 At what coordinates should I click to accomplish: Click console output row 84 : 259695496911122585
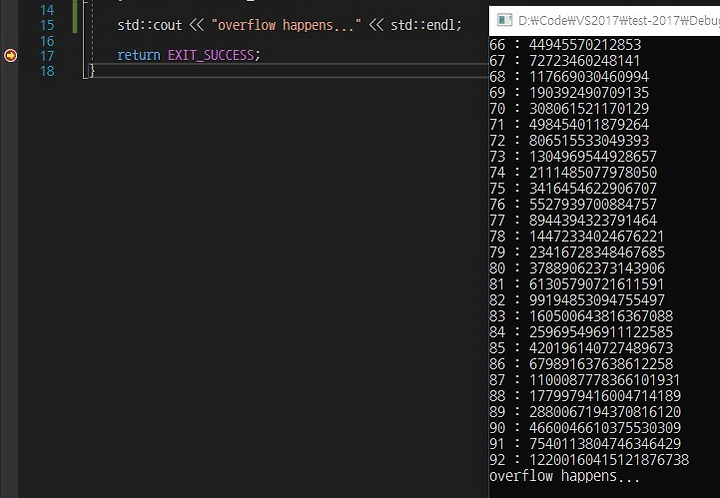coord(581,332)
